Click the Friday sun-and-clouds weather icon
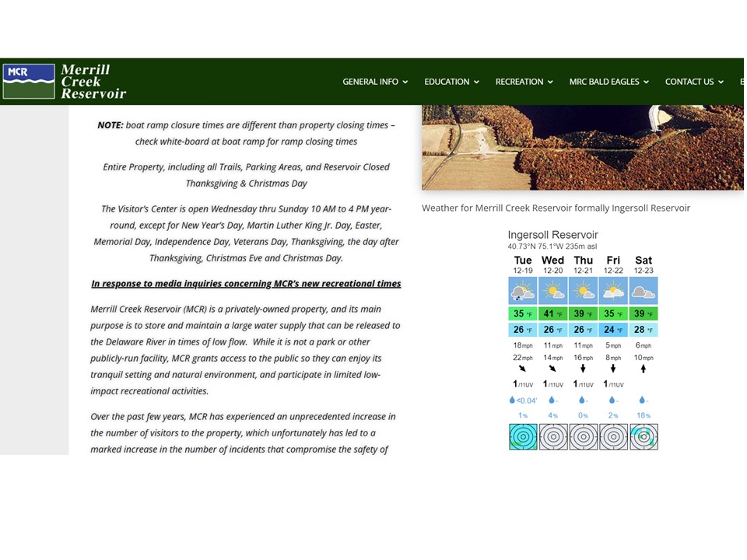 pyautogui.click(x=613, y=291)
